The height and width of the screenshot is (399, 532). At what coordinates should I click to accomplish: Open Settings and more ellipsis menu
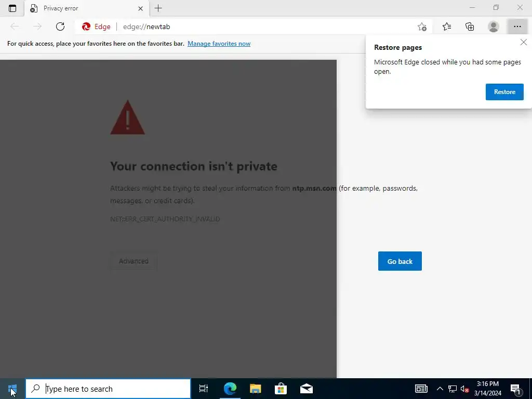point(517,26)
